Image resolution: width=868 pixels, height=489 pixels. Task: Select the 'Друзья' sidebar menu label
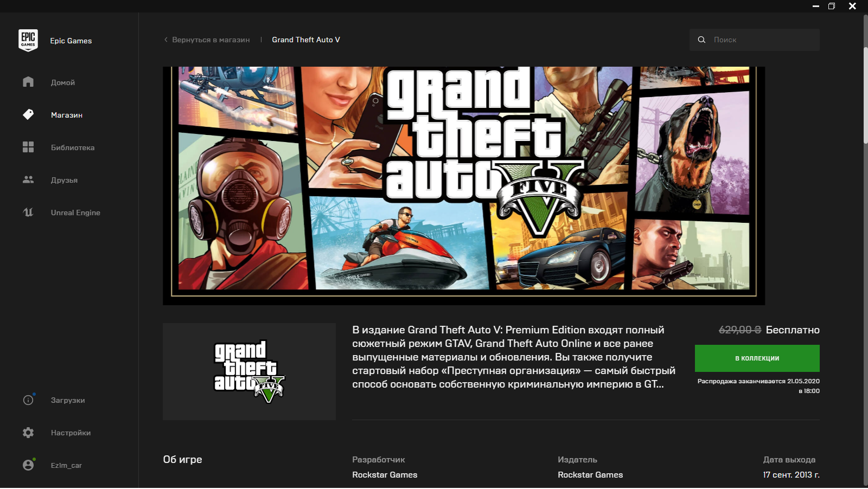pos(64,180)
